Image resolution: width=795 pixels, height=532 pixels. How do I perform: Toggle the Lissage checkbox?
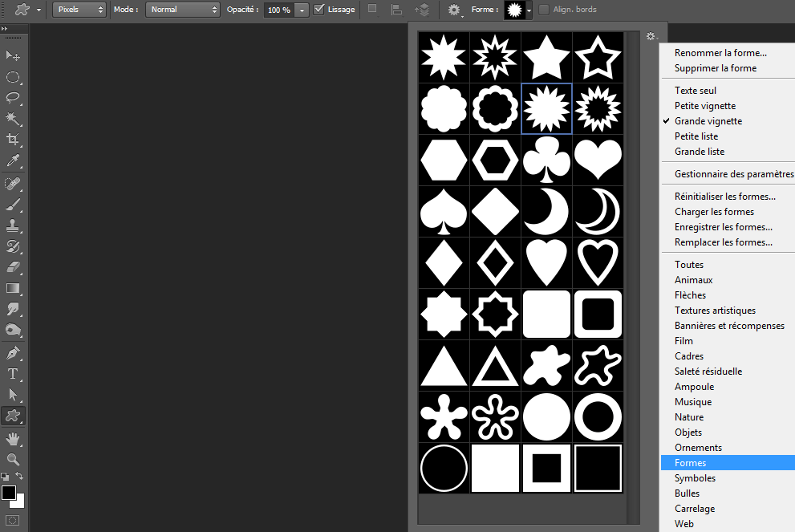coord(319,10)
